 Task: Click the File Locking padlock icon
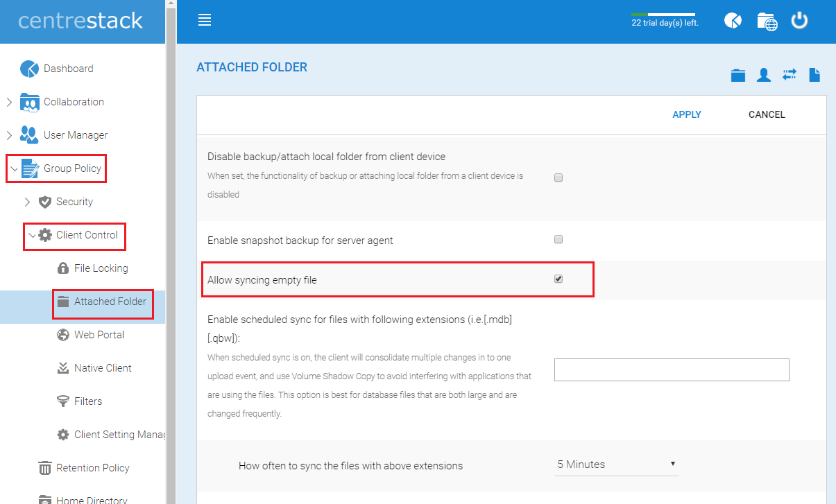click(62, 268)
